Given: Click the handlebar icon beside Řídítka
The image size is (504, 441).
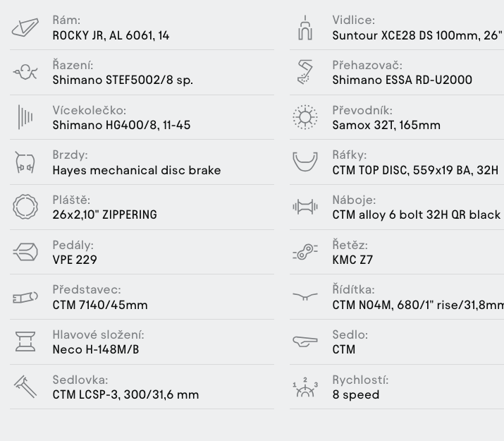Looking at the screenshot, I should tap(305, 296).
